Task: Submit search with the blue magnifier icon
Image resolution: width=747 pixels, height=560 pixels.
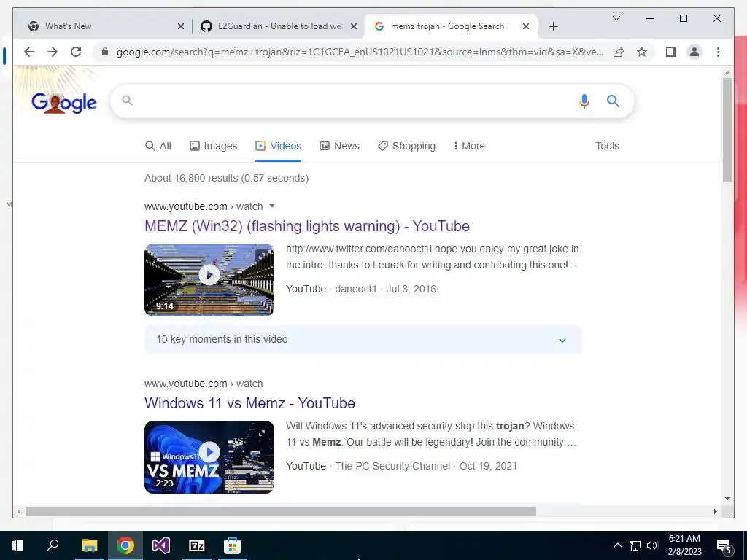Action: coord(613,101)
